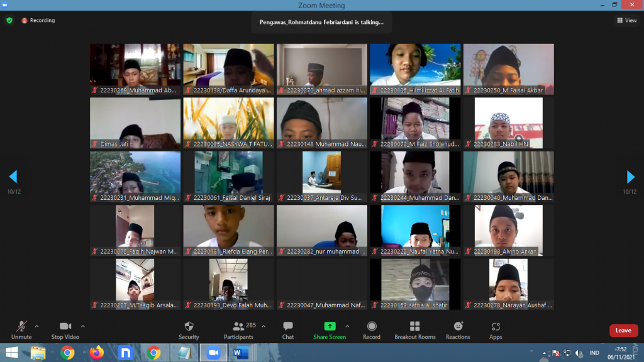Open the Participants panel
Viewport: 644px width, 362px height.
[x=238, y=329]
